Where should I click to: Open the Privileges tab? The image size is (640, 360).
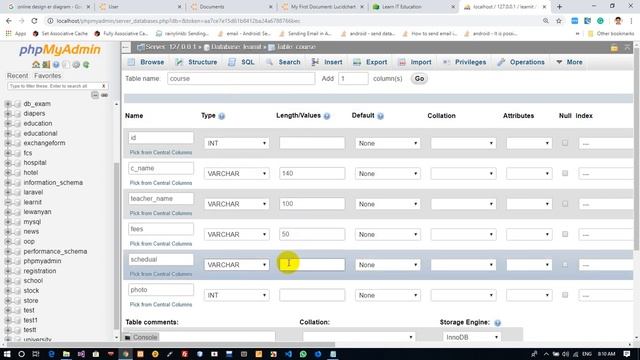(x=464, y=62)
